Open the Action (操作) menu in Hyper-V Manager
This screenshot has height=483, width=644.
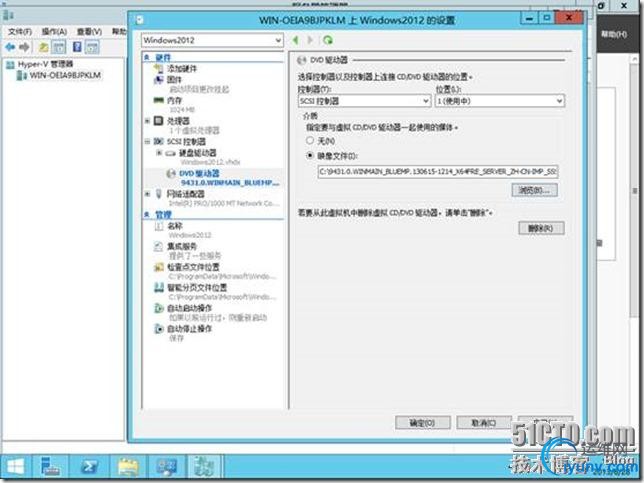pyautogui.click(x=54, y=32)
